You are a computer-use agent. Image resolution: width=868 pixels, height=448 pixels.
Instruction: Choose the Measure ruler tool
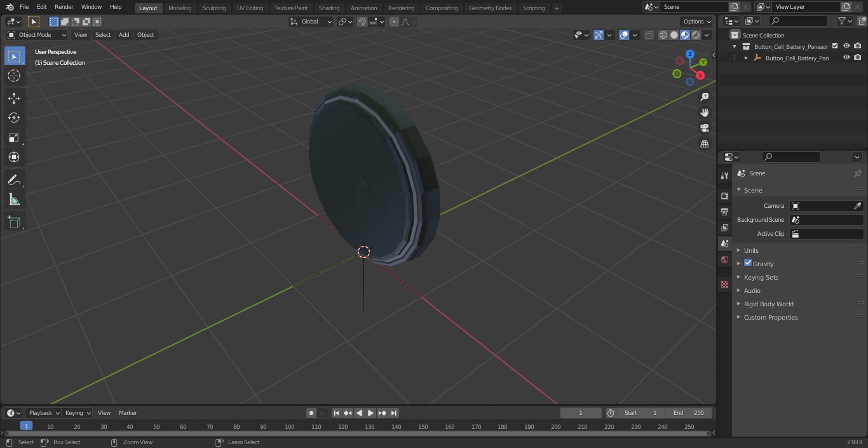(x=14, y=200)
